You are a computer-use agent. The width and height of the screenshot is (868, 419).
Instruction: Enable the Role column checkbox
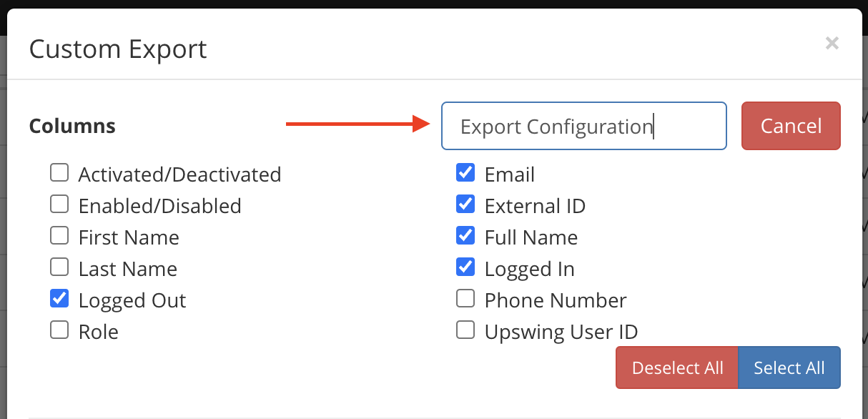pos(59,330)
